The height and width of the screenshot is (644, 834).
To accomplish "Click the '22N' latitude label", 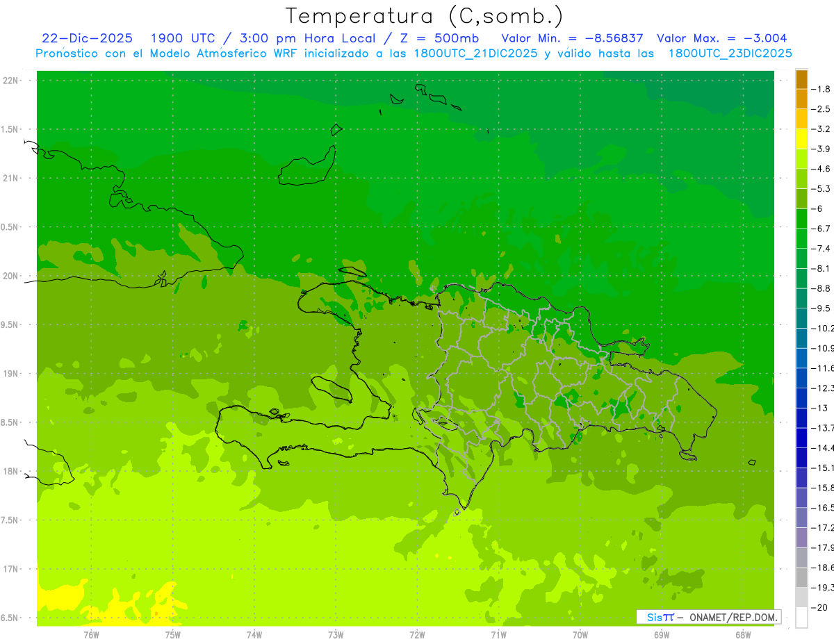I will (x=10, y=81).
